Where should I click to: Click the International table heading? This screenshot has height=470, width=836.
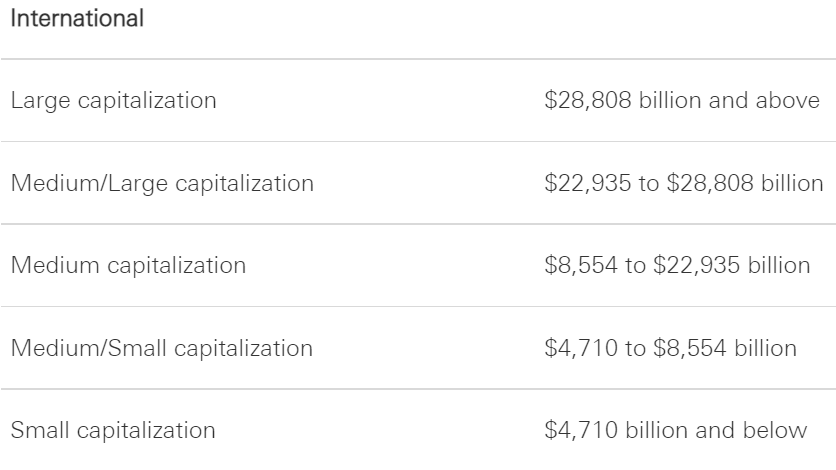tap(77, 19)
